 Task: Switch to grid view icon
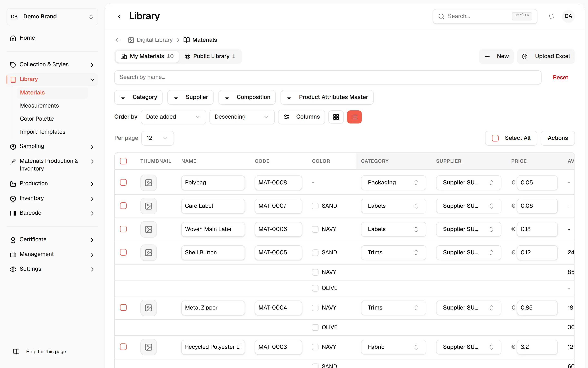(x=336, y=117)
